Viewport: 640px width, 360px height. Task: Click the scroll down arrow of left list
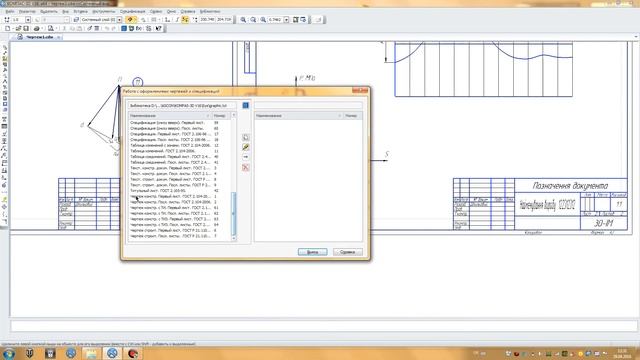[234, 238]
